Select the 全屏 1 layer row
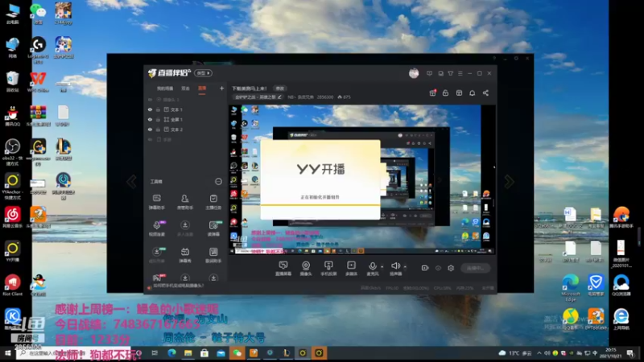Screen dimensions: 644x362 [185, 119]
